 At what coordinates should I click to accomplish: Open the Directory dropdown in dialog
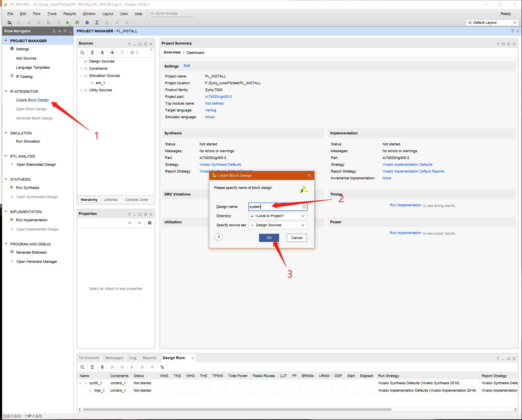click(302, 216)
